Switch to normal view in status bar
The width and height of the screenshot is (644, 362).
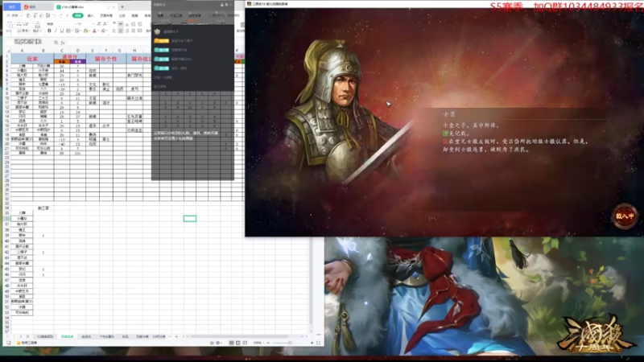(x=232, y=343)
